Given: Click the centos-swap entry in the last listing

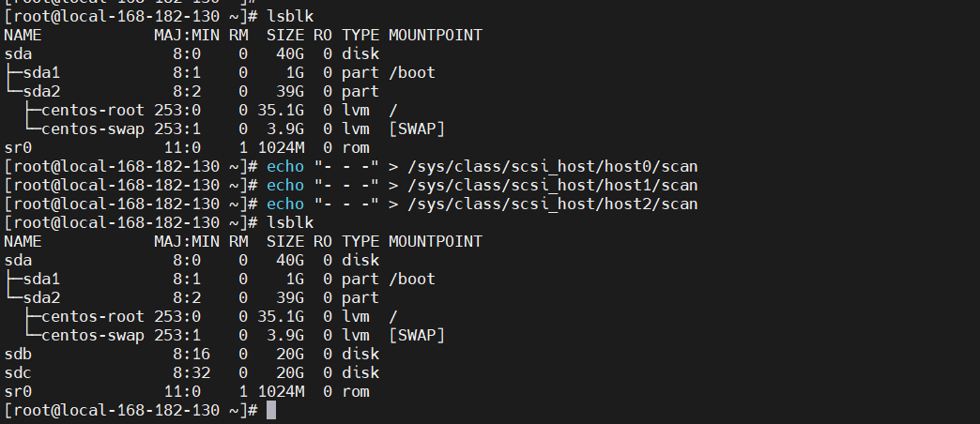Looking at the screenshot, I should tap(93, 335).
